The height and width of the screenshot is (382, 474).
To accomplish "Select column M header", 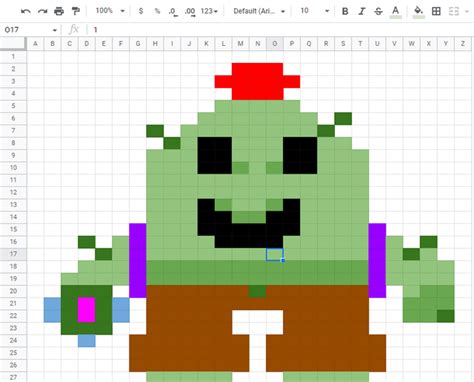I will pos(240,44).
